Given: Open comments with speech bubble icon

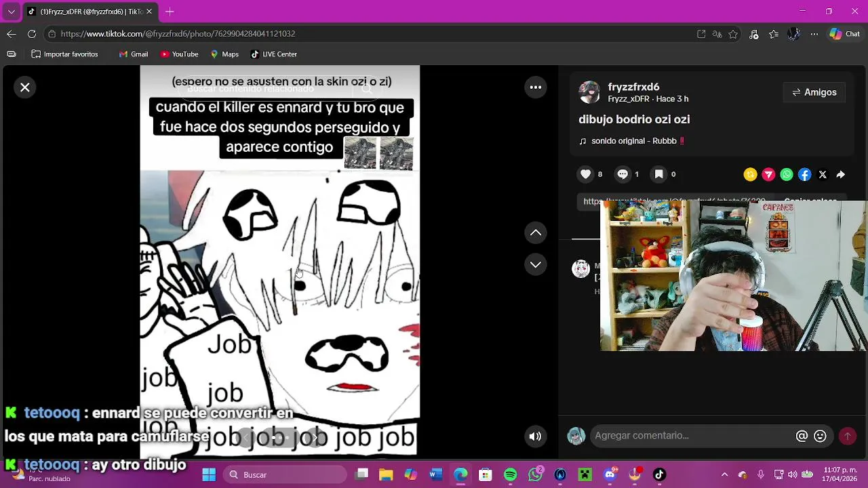Looking at the screenshot, I should (623, 174).
